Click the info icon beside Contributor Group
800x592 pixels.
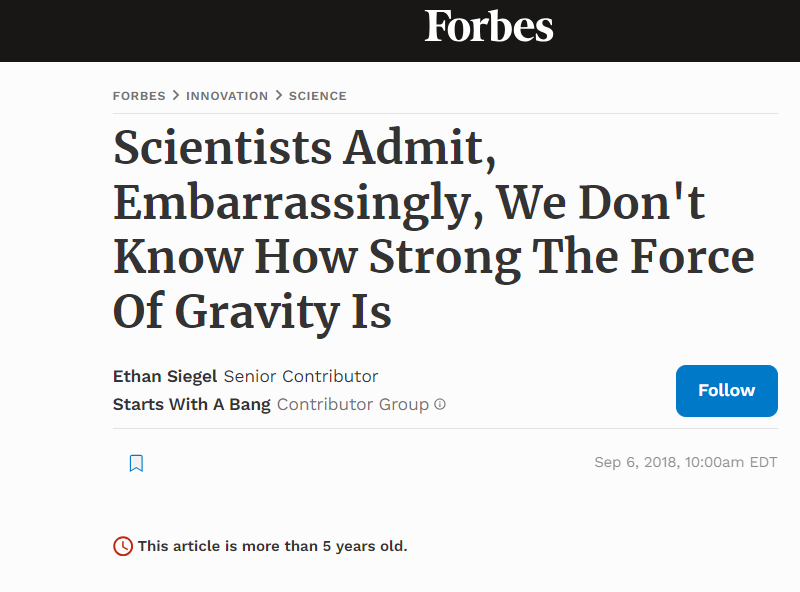tap(440, 405)
